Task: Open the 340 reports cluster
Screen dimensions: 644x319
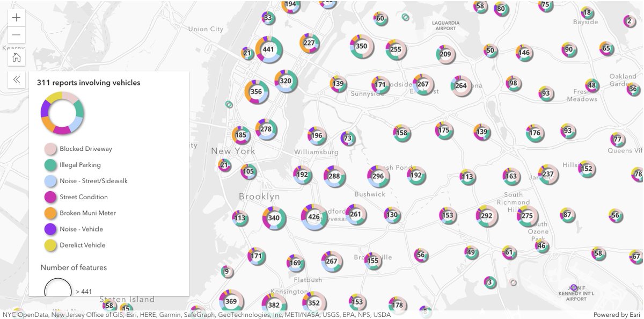Action: click(274, 218)
